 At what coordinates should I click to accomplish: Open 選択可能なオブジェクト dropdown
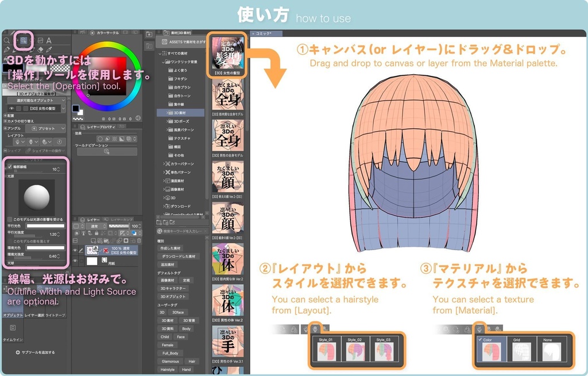tap(36, 101)
